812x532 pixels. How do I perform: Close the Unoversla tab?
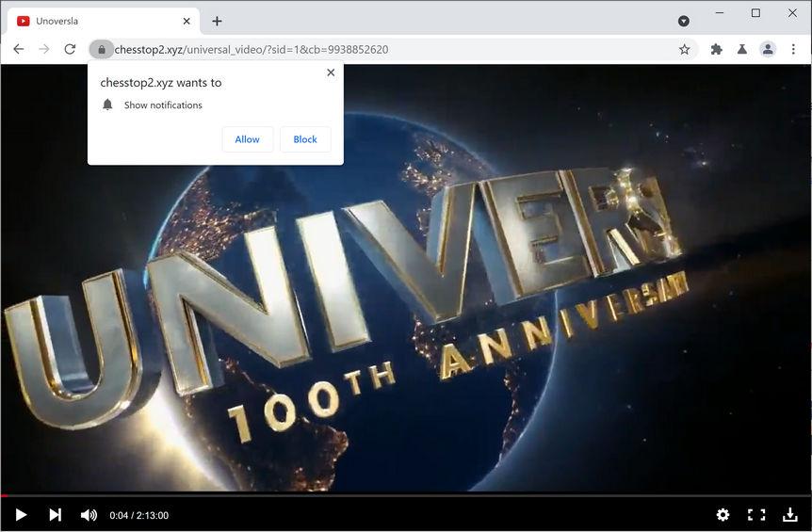coord(187,22)
